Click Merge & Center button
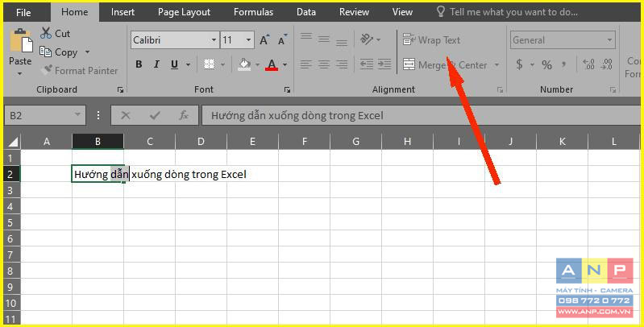The width and height of the screenshot is (644, 327). point(445,64)
